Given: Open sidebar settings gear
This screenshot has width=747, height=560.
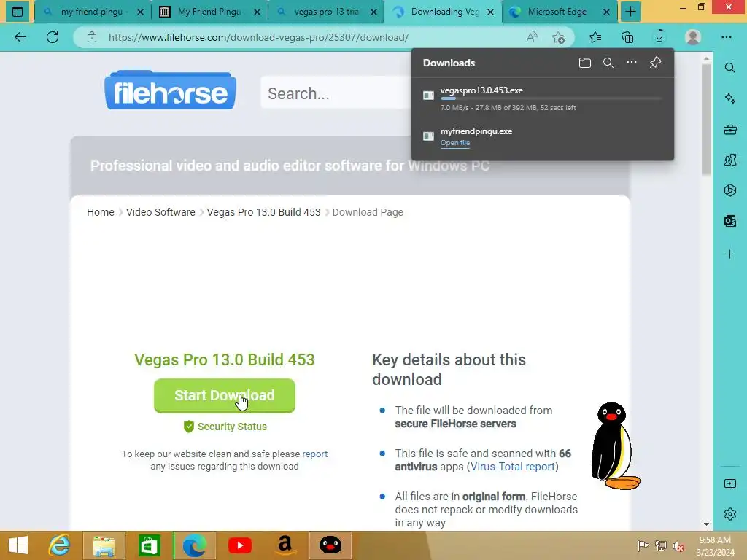Looking at the screenshot, I should click(729, 514).
